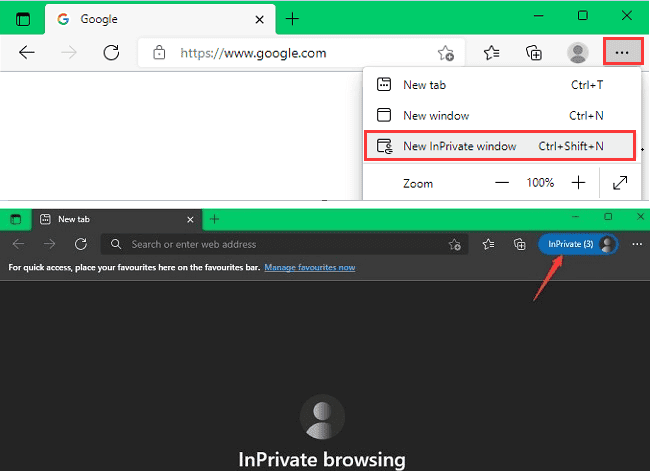Close the Google tab

pos(260,19)
